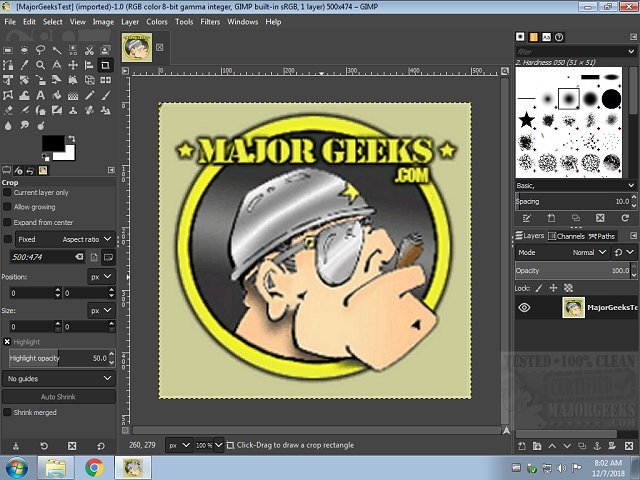Open the No guides dropdown
The image size is (640, 480).
[x=59, y=379]
